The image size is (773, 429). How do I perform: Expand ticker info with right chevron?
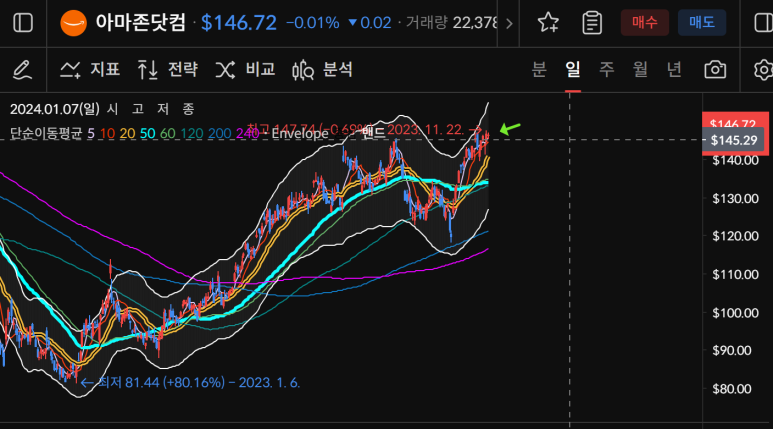[x=509, y=23]
